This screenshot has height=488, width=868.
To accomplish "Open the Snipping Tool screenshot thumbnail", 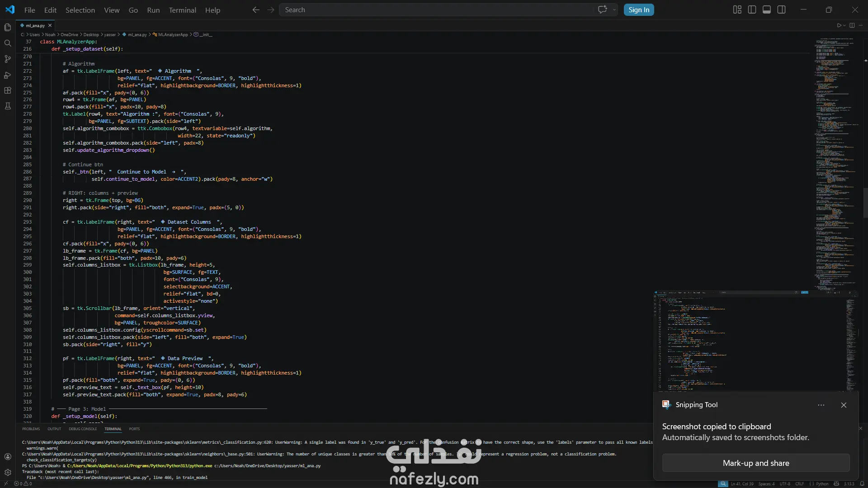I will click(756, 341).
